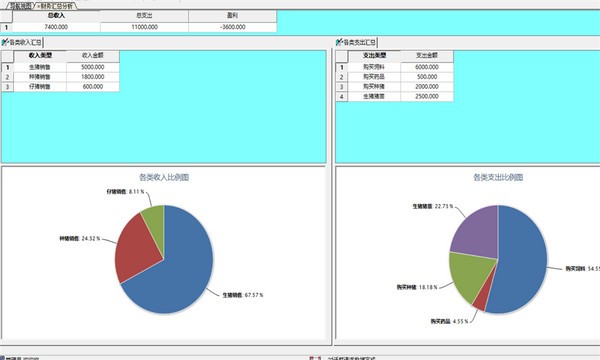This screenshot has height=360, width=600.
Task: Select row 1 header in income table
Action: 7,67
